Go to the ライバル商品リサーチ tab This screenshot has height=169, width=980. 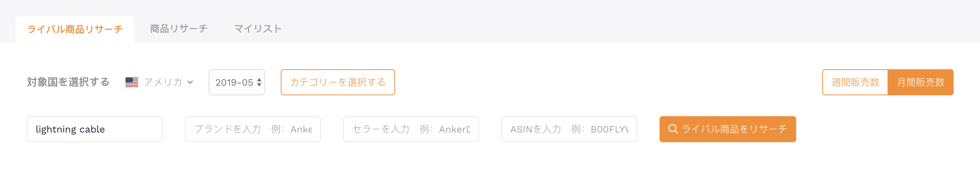[x=75, y=29]
